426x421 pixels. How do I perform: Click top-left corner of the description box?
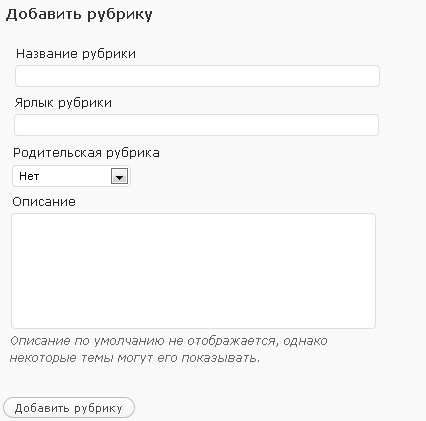[x=15, y=217]
